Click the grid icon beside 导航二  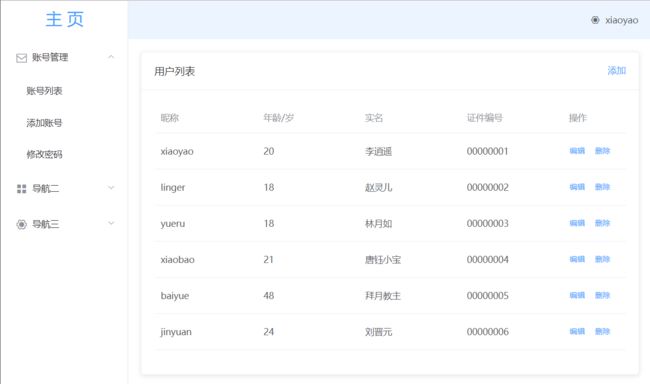(x=21, y=189)
